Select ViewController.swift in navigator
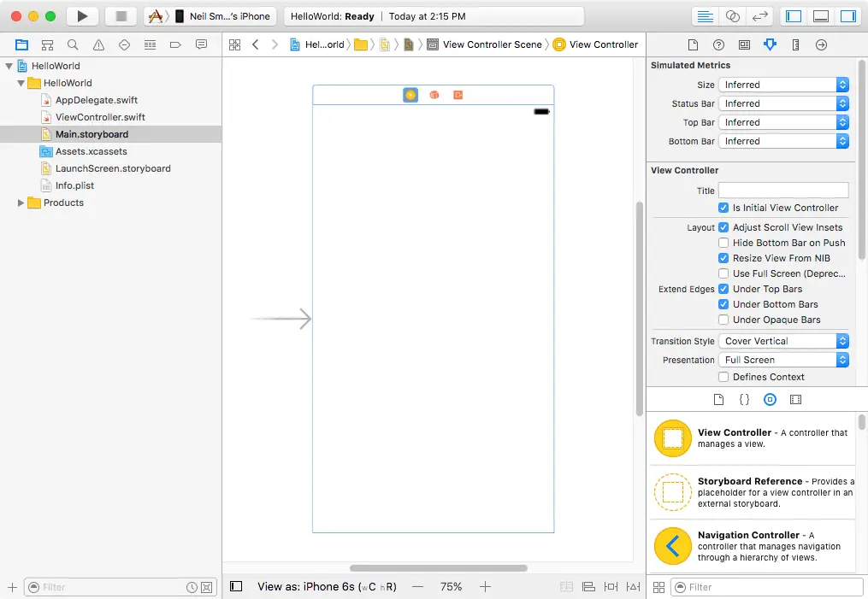Image resolution: width=868 pixels, height=599 pixels. point(99,117)
